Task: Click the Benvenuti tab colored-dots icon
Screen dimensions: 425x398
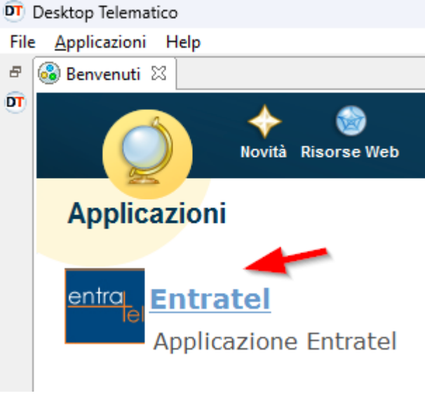Action: click(x=49, y=73)
